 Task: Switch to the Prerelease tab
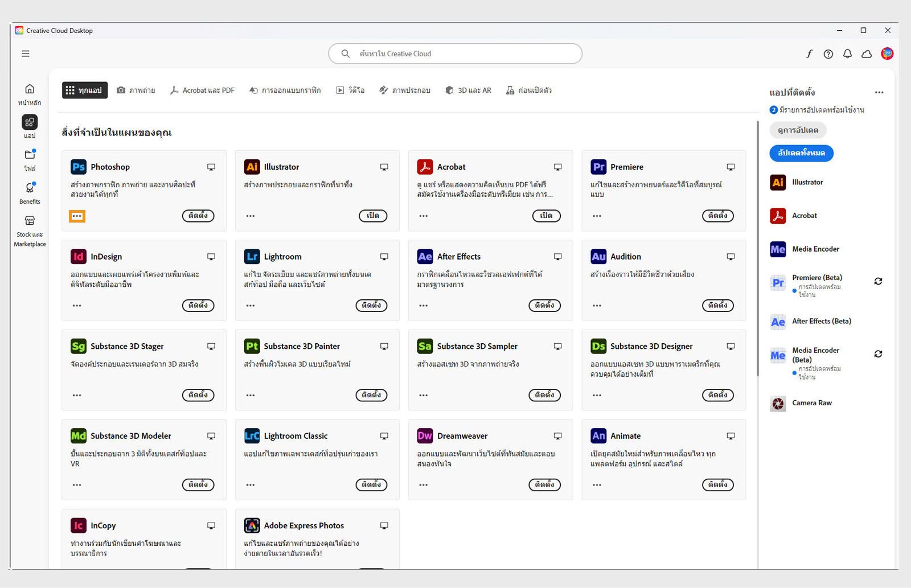click(529, 90)
